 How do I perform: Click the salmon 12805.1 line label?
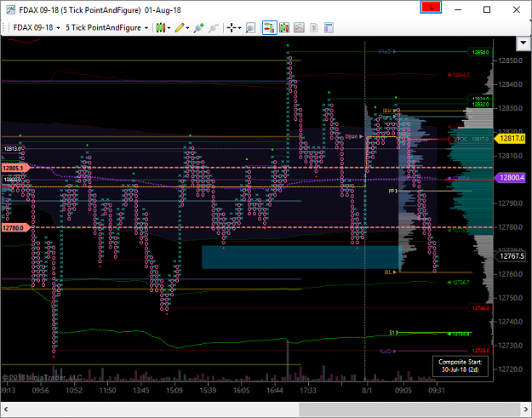click(14, 168)
